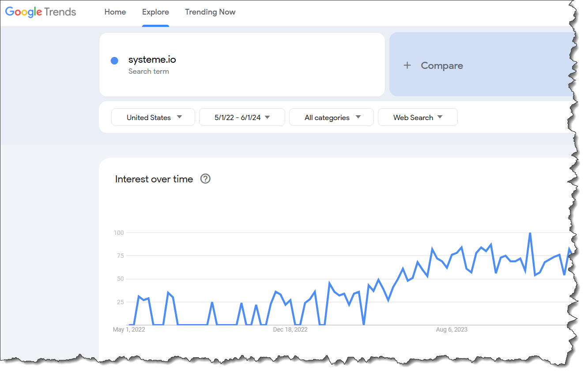Open the Home tab
The image size is (588, 374).
click(x=115, y=12)
